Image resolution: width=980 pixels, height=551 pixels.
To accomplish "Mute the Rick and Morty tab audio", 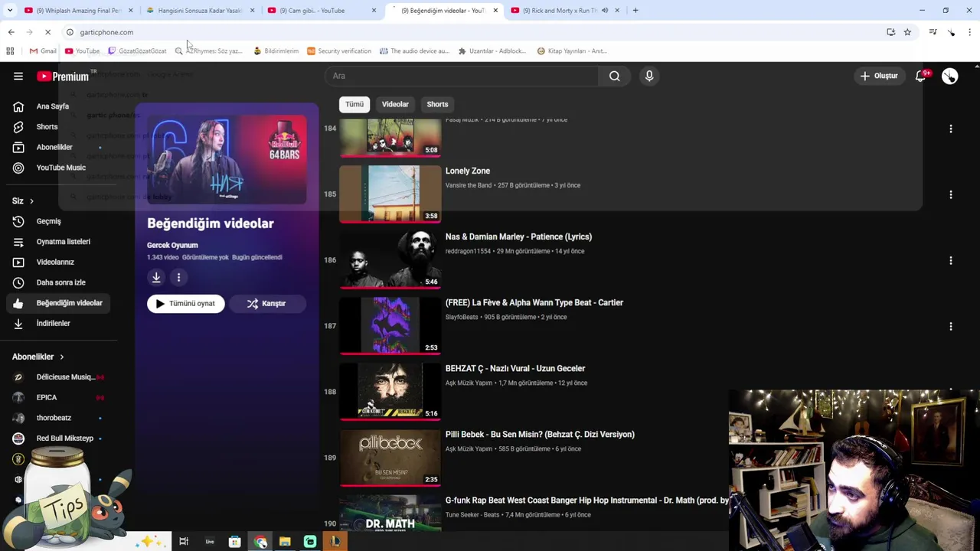I will 605,11.
